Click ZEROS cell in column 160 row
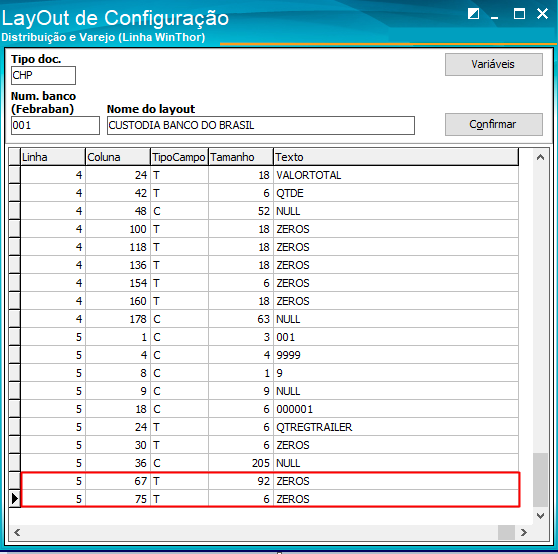Image resolution: width=558 pixels, height=554 pixels. [x=396, y=301]
